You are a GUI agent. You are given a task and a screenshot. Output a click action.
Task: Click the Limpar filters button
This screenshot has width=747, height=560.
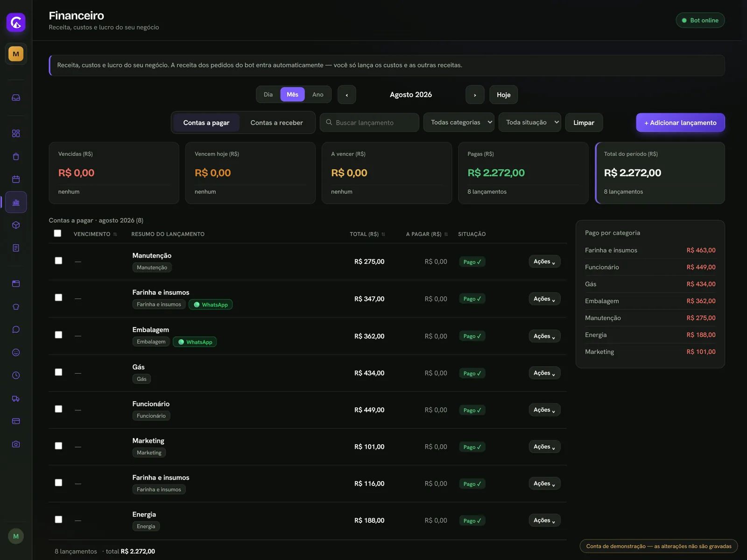(584, 122)
